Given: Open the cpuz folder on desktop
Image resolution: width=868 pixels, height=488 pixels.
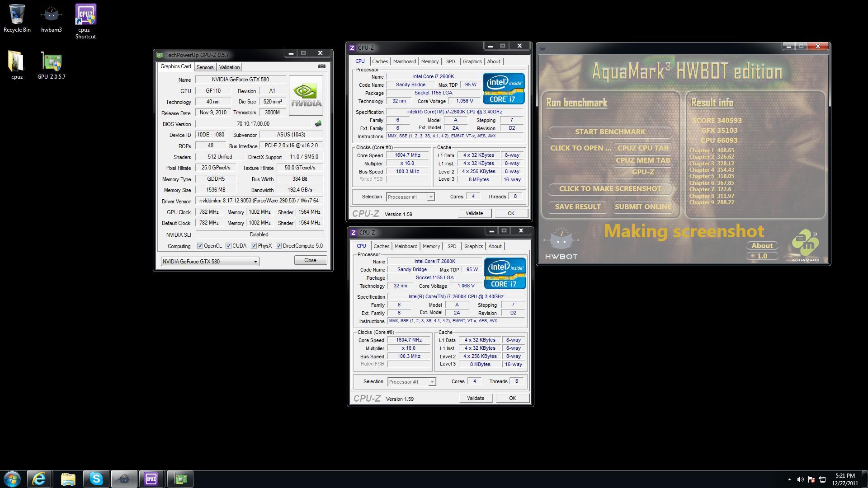Looking at the screenshot, I should (17, 65).
